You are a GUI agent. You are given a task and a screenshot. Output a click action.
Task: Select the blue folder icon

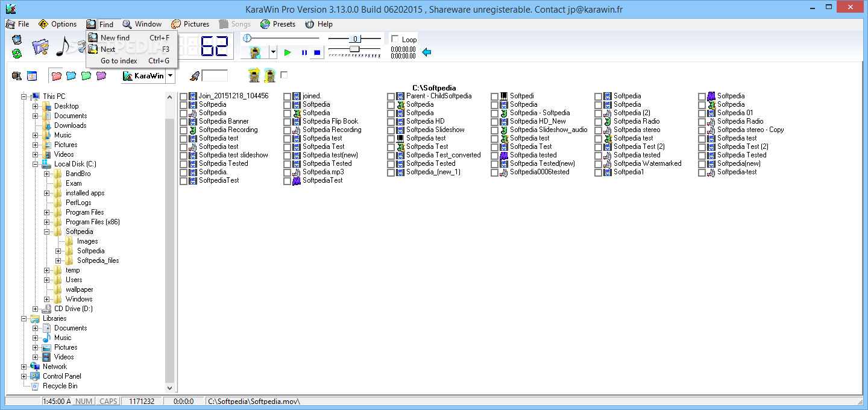pyautogui.click(x=71, y=76)
